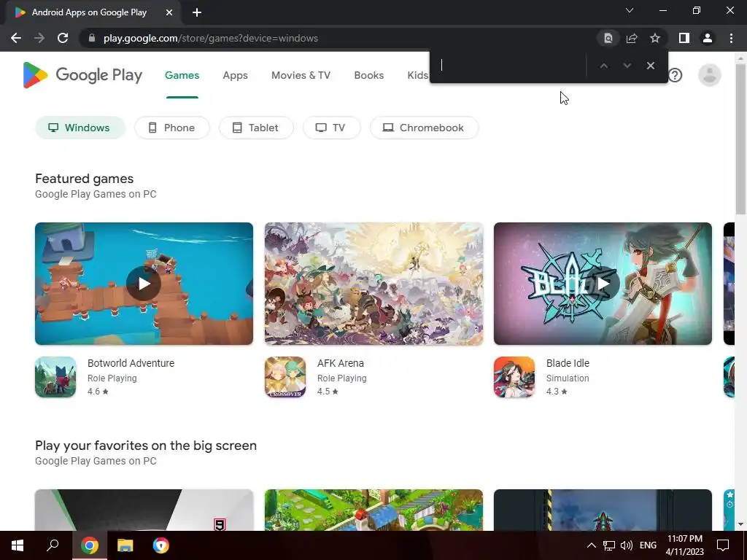The image size is (747, 560).
Task: Open the dark spaceship game thumbnail in the second row
Action: pyautogui.click(x=603, y=510)
